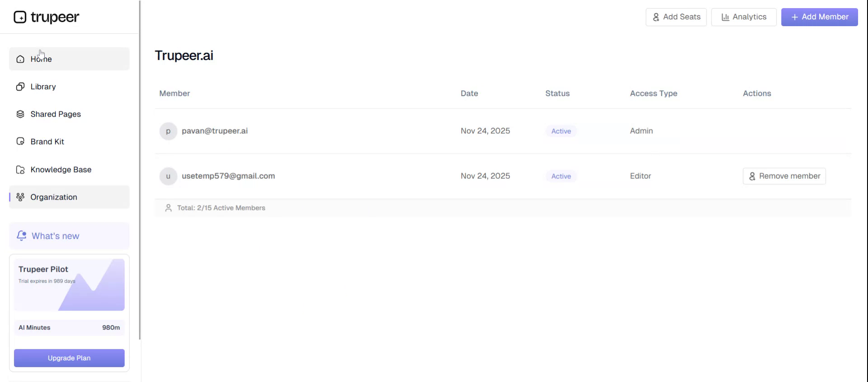Click the Trupeer.ai organization title

tap(184, 56)
